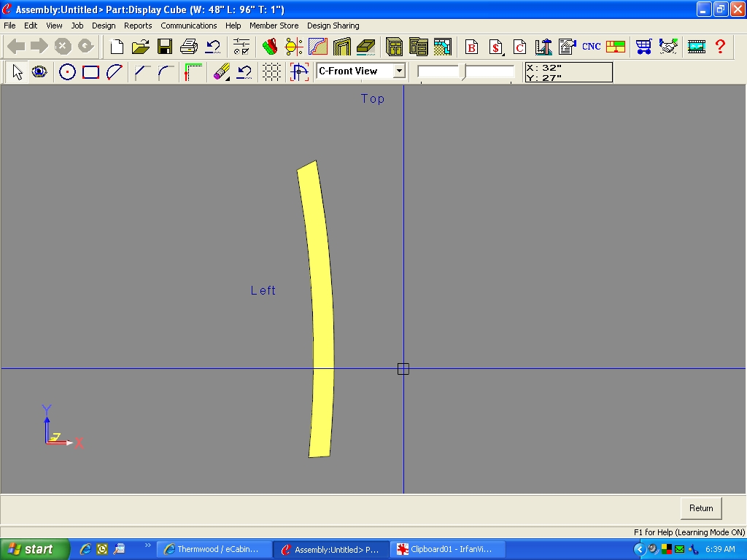Select the fillet rounded corner tool
The image size is (747, 560).
(x=165, y=72)
